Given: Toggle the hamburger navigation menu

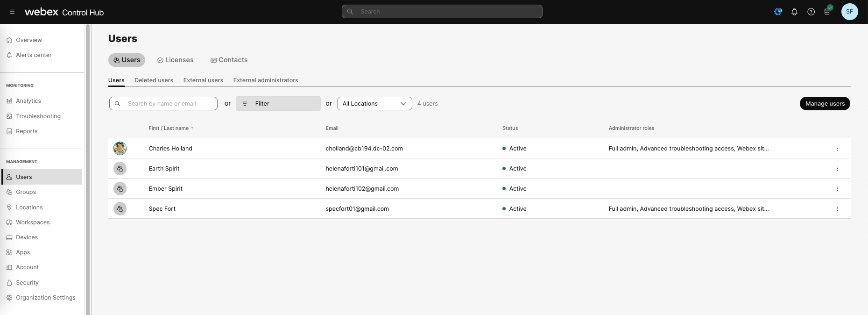Looking at the screenshot, I should pyautogui.click(x=12, y=12).
